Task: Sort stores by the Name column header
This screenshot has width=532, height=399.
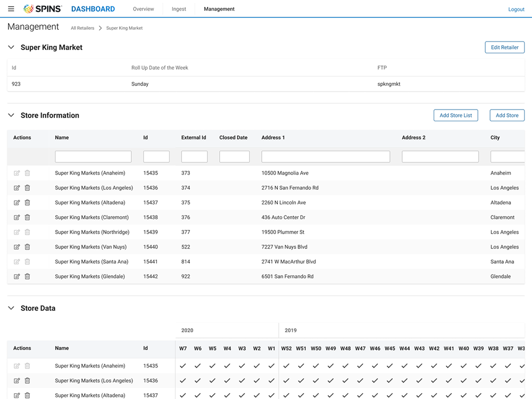Action: (62, 137)
